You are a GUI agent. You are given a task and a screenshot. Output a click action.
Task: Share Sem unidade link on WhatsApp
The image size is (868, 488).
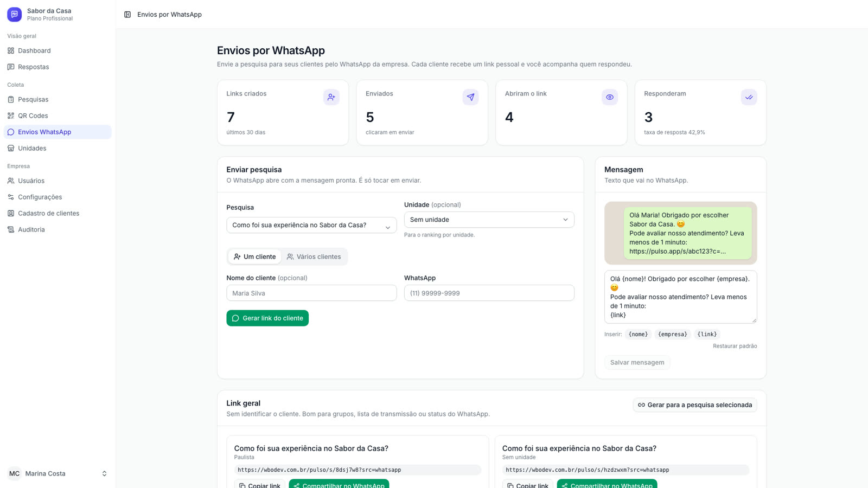[x=607, y=485]
